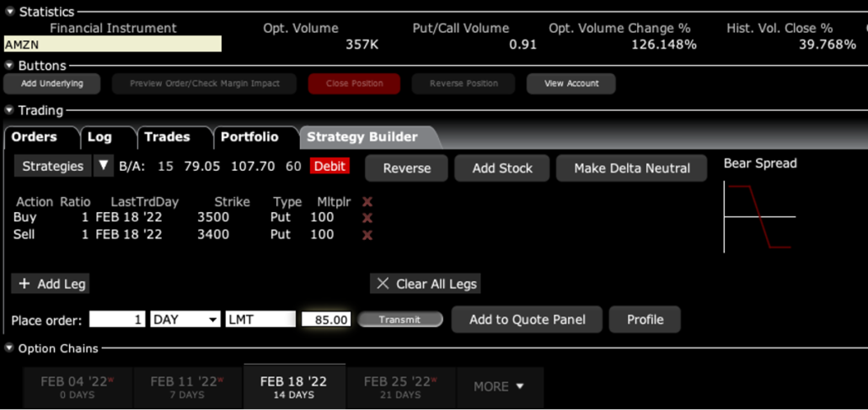This screenshot has height=410, width=868.
Task: Click the Add Stock button
Action: [x=502, y=168]
